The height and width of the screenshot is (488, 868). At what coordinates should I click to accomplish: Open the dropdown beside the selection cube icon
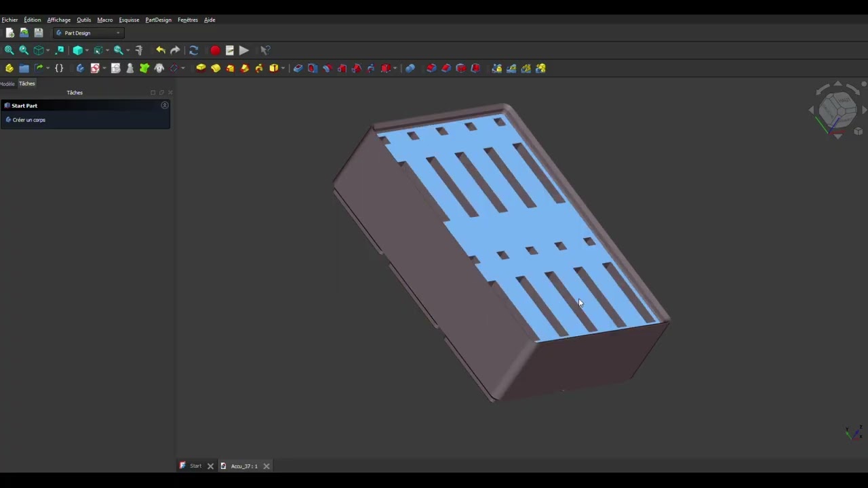click(107, 50)
